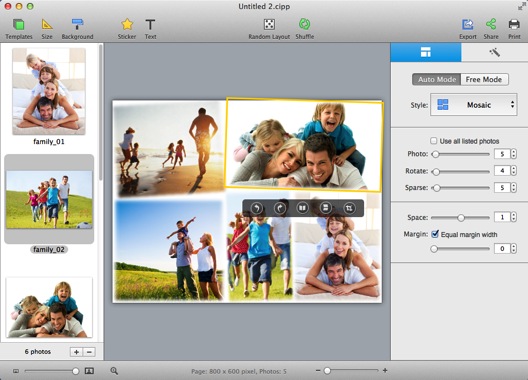Click the small thumbnail size icon
528x380 pixels.
[16, 371]
